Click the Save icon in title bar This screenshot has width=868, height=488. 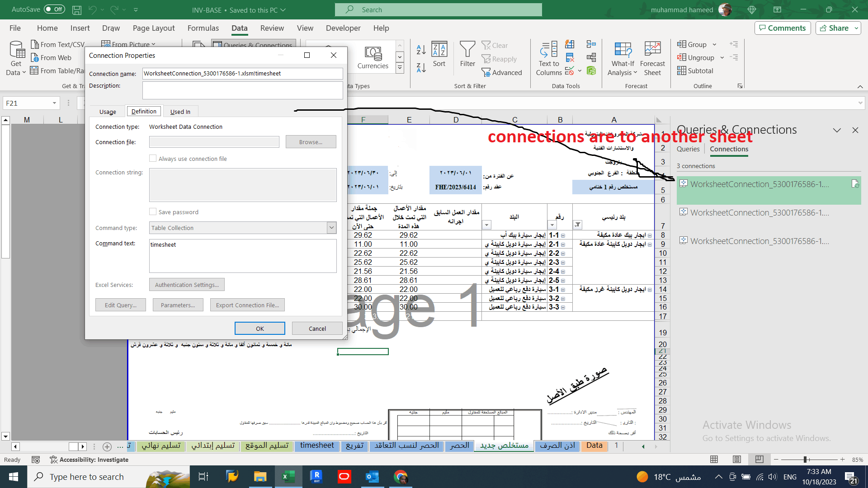77,9
